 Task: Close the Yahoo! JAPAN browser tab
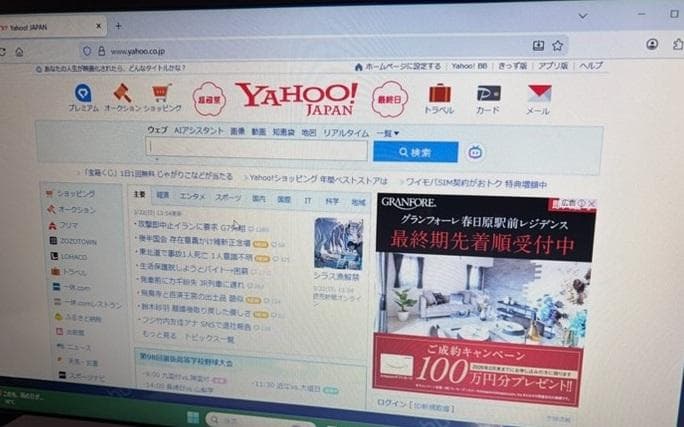99,26
